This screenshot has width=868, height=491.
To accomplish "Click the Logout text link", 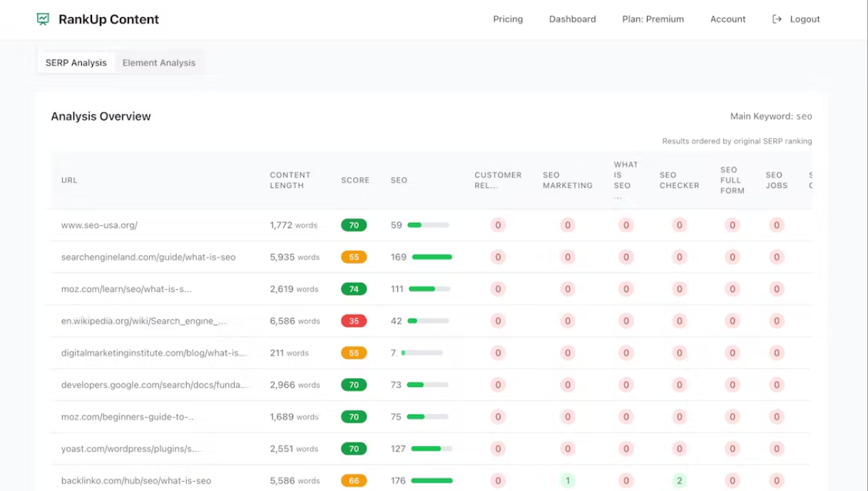I will (805, 19).
